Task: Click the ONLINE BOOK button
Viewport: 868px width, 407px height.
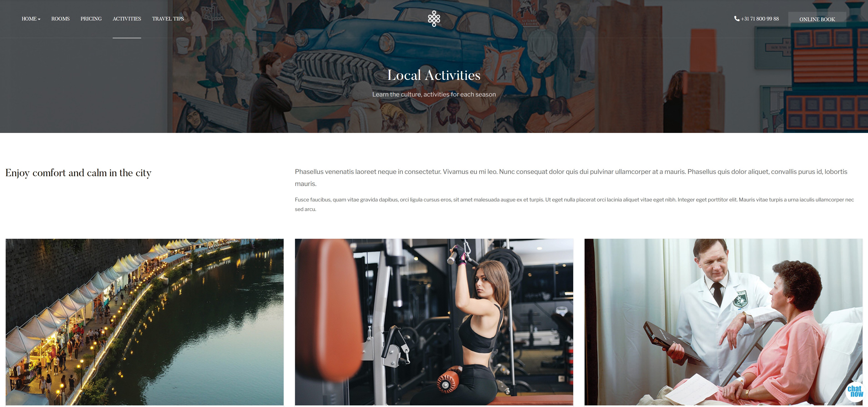Action: click(817, 19)
